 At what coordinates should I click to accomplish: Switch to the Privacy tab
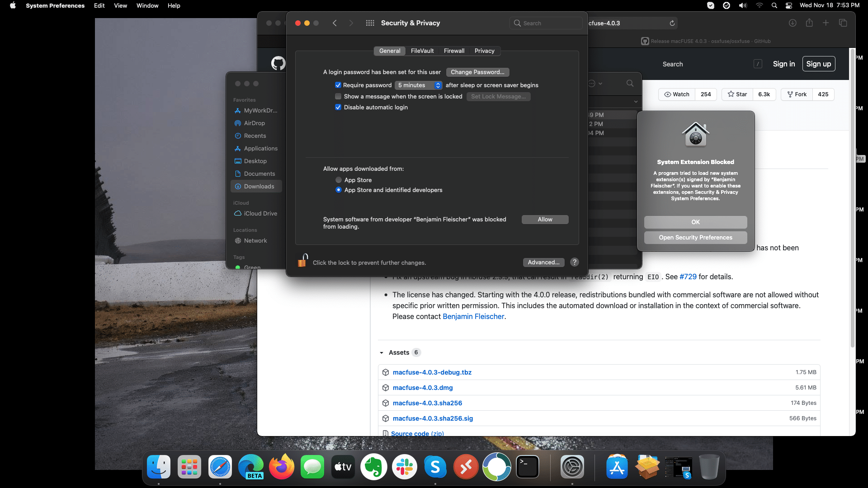[x=484, y=51]
